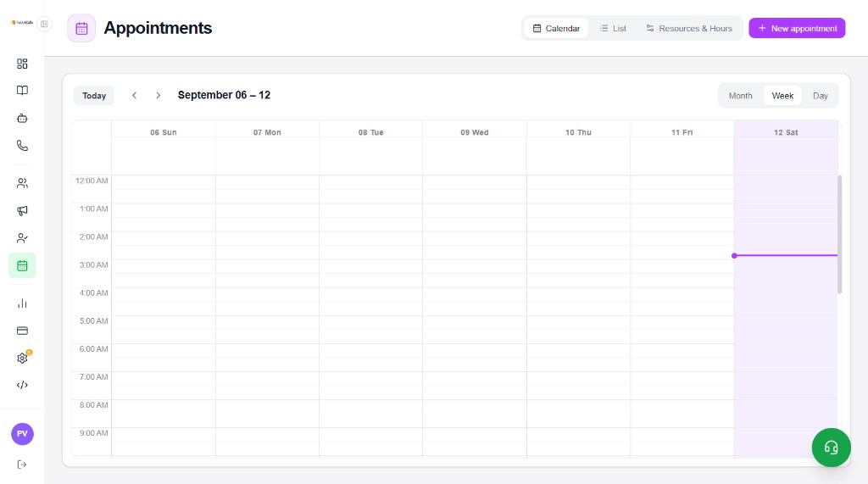Click the 11 Fri column header
The height and width of the screenshot is (484, 868).
tap(682, 132)
